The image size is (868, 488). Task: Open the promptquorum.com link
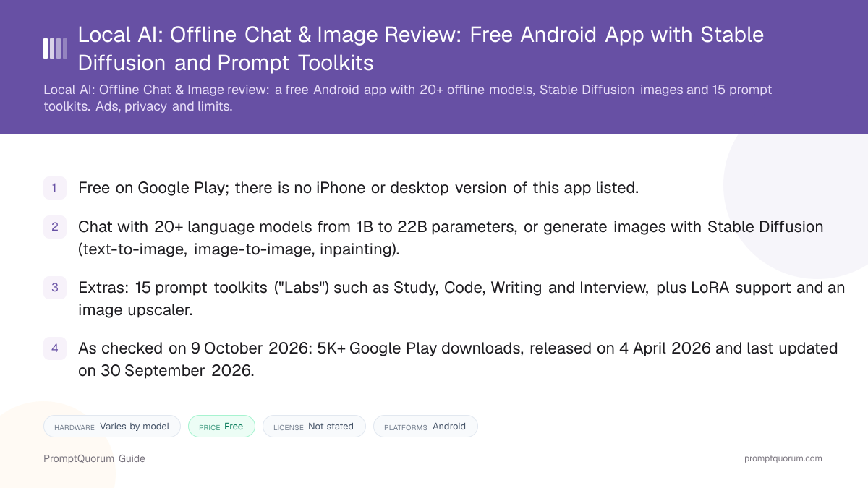(x=783, y=458)
